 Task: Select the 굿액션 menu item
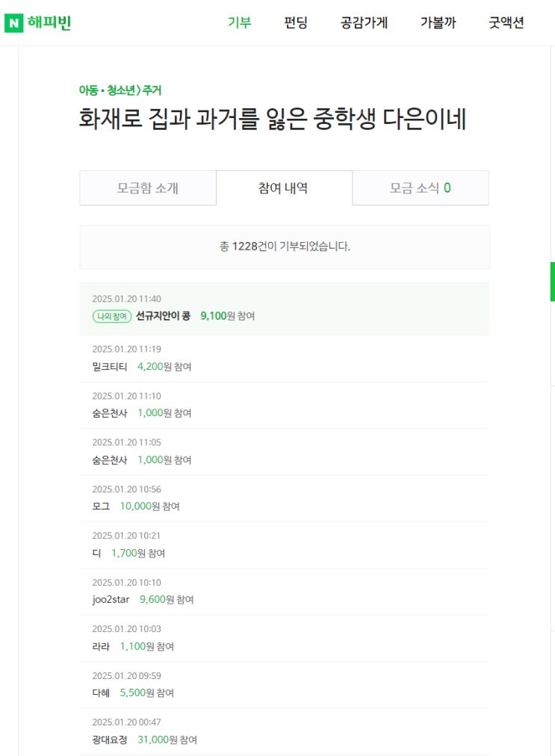506,23
